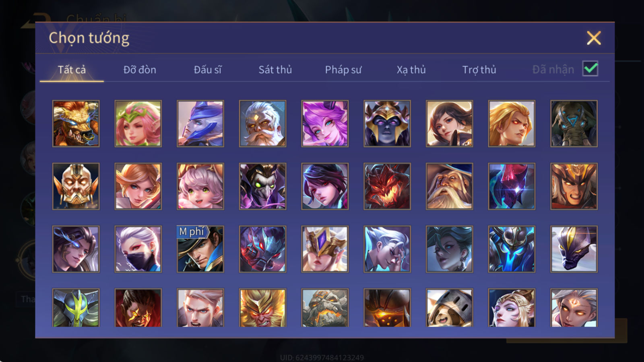Choose the purple-haired bunny girl hero
The width and height of the screenshot is (644, 362).
[x=325, y=123]
